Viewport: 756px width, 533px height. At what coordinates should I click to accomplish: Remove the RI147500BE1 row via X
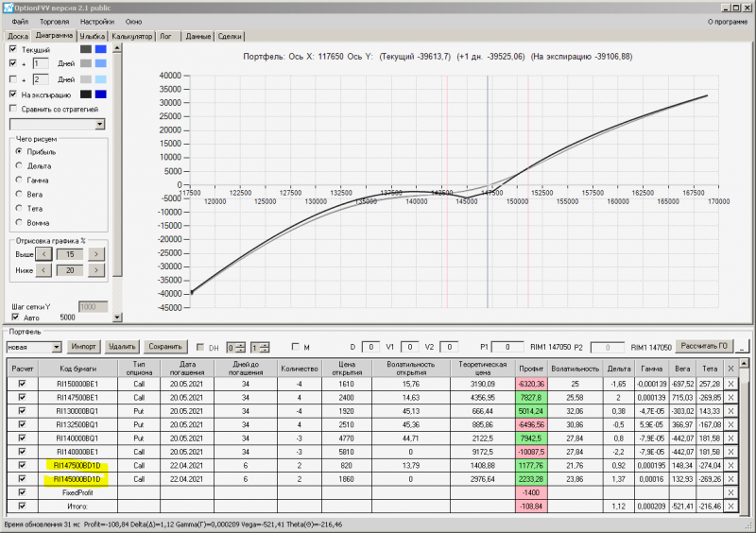730,398
